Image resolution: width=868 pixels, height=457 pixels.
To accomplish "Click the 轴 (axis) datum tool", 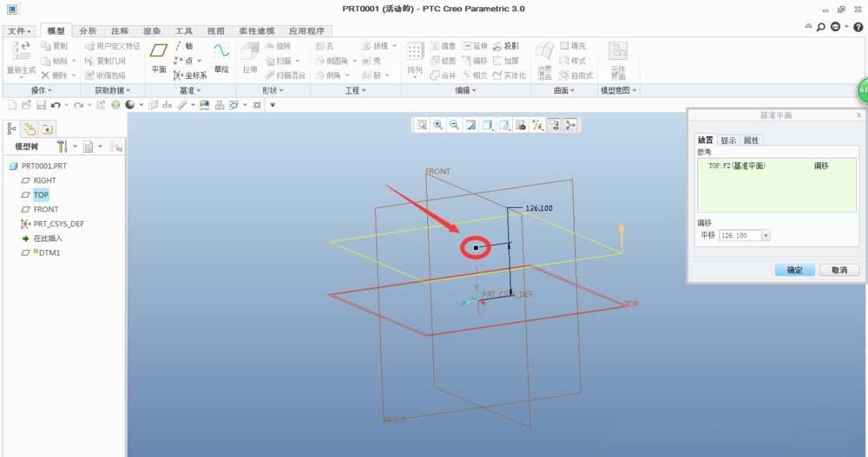I will pyautogui.click(x=184, y=46).
